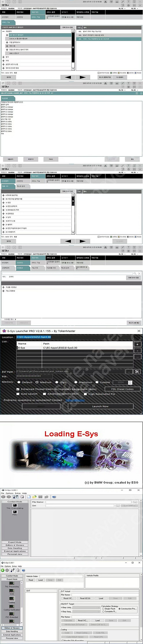The width and height of the screenshot is (143, 644).
Task: Toggle the High Resolution Fix checkbox
Action: [85, 394]
